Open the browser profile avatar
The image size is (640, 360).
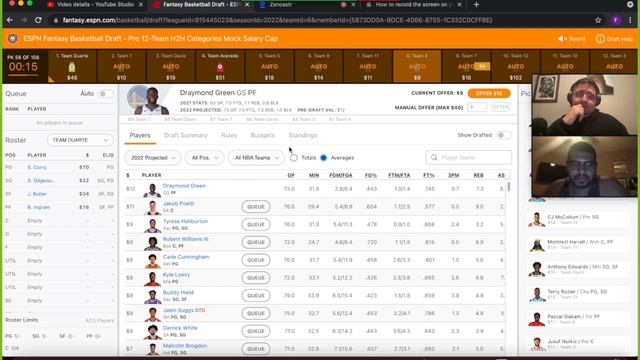pos(616,20)
